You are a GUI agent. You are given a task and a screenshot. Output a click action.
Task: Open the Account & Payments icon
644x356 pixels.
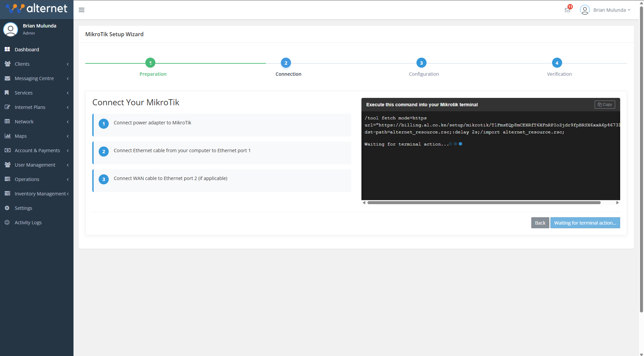7,150
